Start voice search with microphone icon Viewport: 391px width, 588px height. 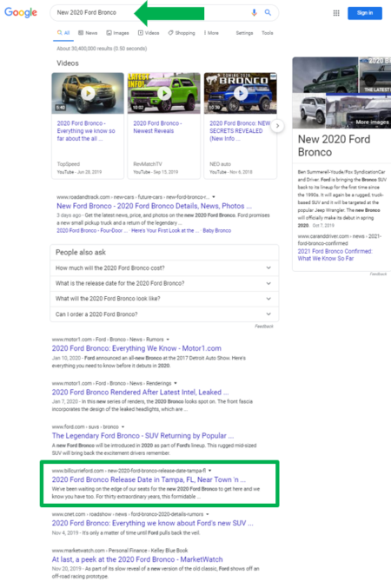[x=254, y=13]
